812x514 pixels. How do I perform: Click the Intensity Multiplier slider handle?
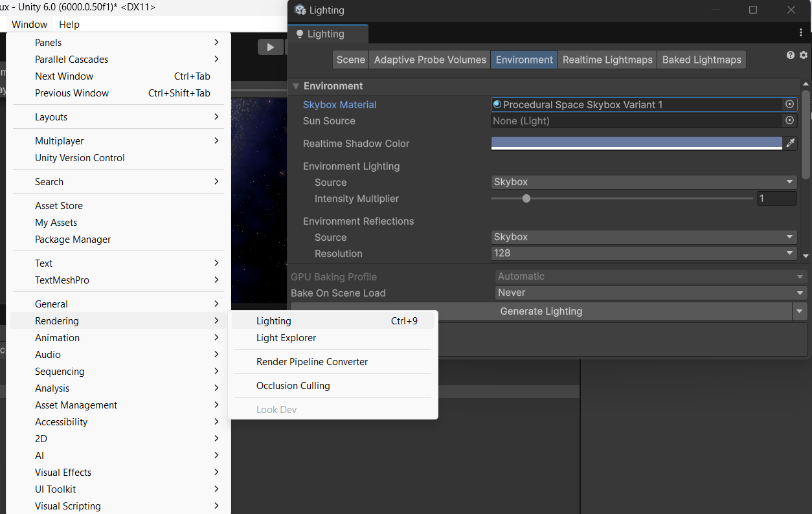(526, 199)
